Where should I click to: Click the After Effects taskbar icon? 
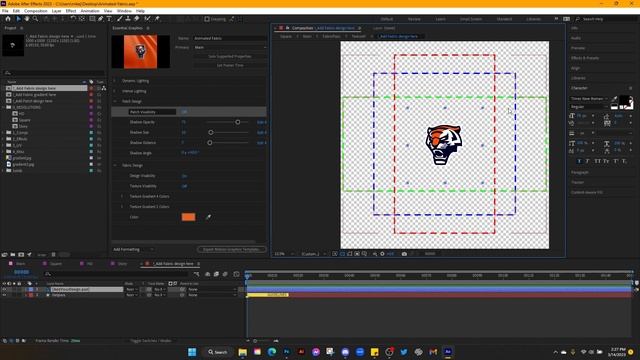pos(448,352)
